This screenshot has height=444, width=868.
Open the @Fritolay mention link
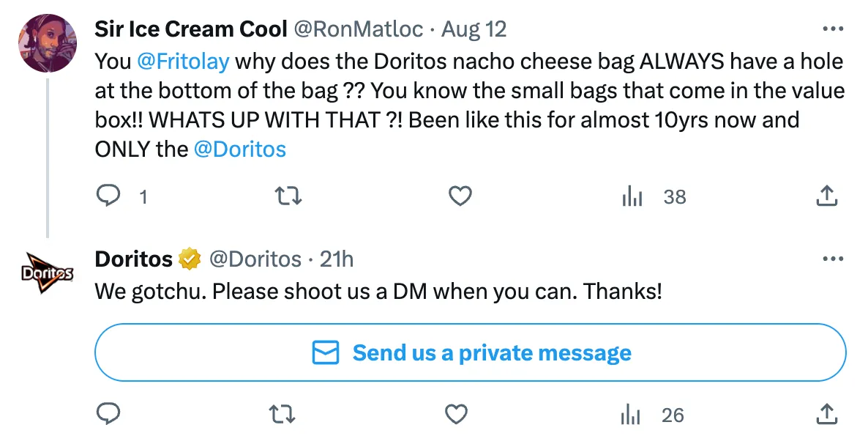[x=183, y=62]
